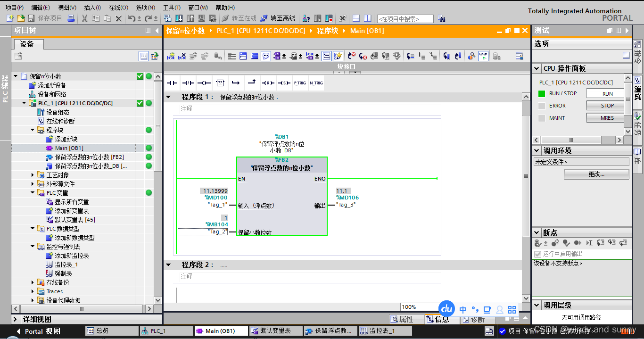Insert the N_TRIG instruction

316,83
